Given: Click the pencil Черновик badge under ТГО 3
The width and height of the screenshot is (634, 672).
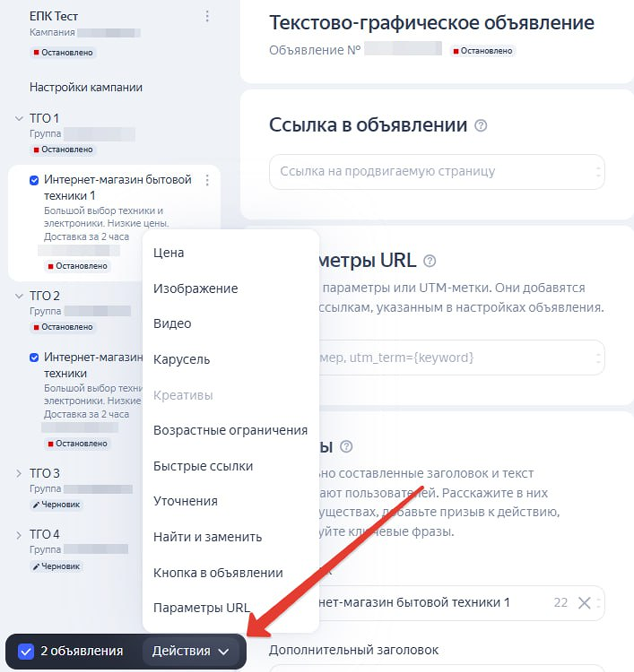Looking at the screenshot, I should 57,505.
